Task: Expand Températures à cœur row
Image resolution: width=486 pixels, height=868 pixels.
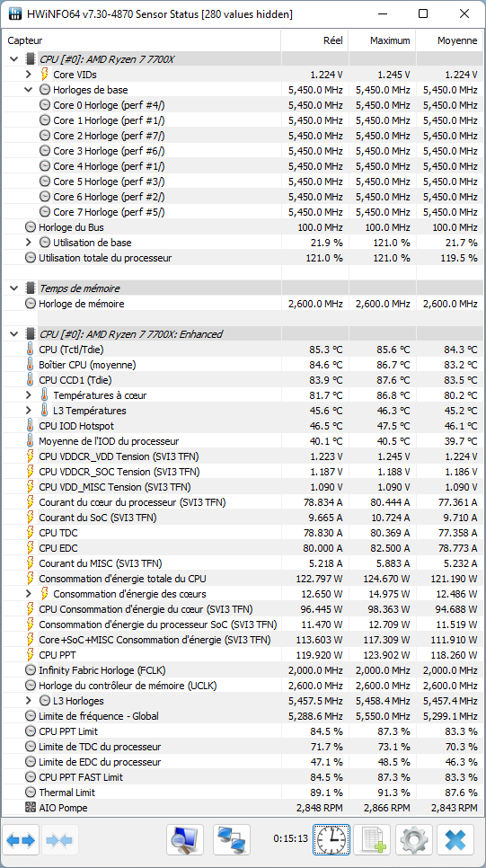Action: pyautogui.click(x=29, y=395)
